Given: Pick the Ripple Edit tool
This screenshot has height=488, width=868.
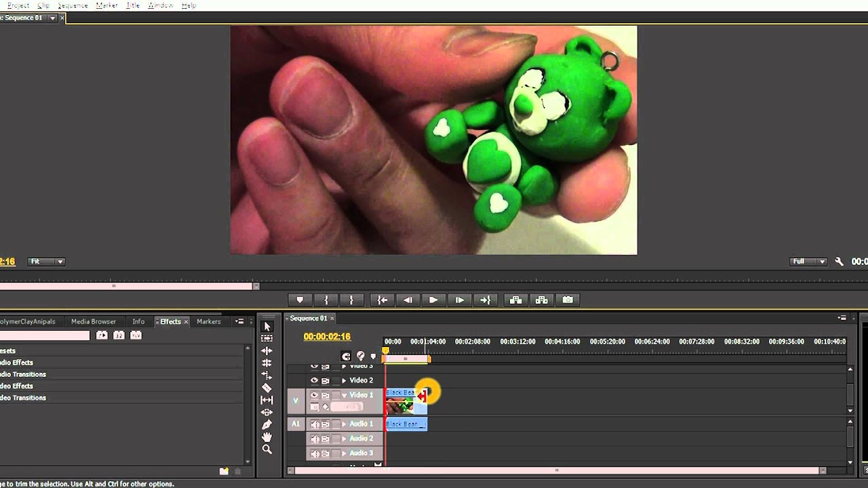Looking at the screenshot, I should [267, 350].
